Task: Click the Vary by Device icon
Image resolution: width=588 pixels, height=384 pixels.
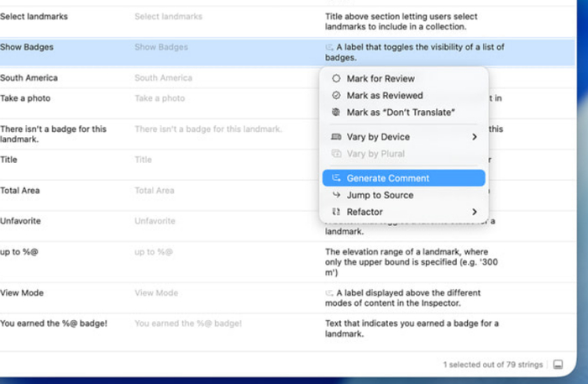Action: coord(336,137)
